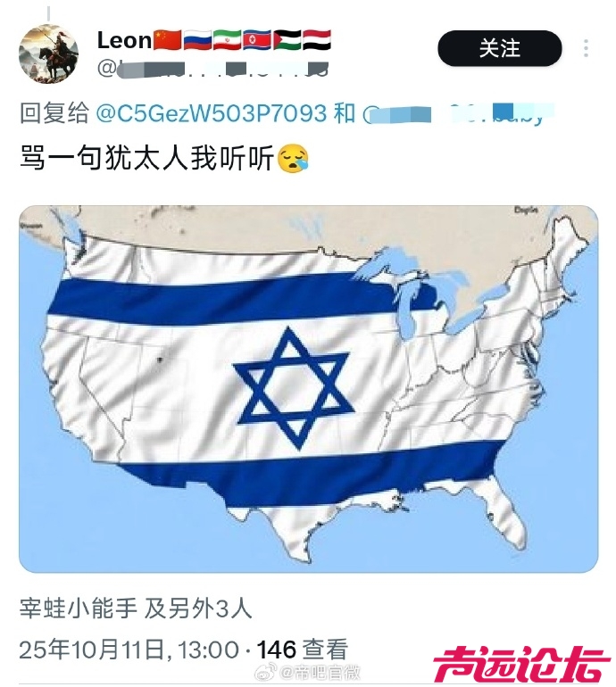This screenshot has height=687, width=616.
Task: Click the Star of David in image
Action: [x=294, y=388]
